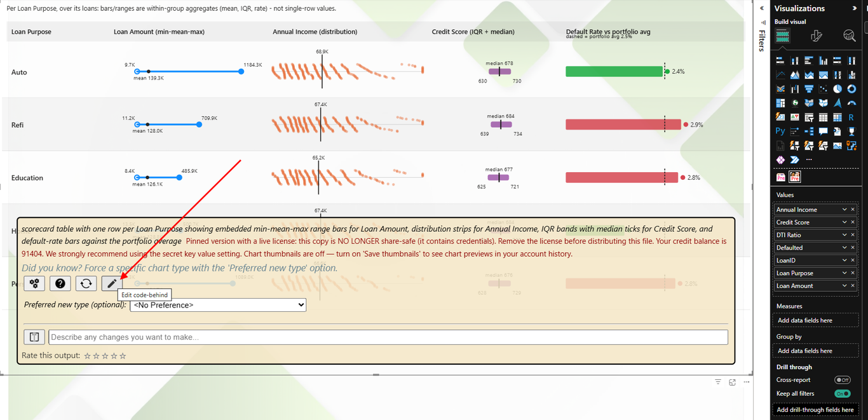Open Preferred new type dropdown
Screen dimensions: 868x420
point(218,305)
